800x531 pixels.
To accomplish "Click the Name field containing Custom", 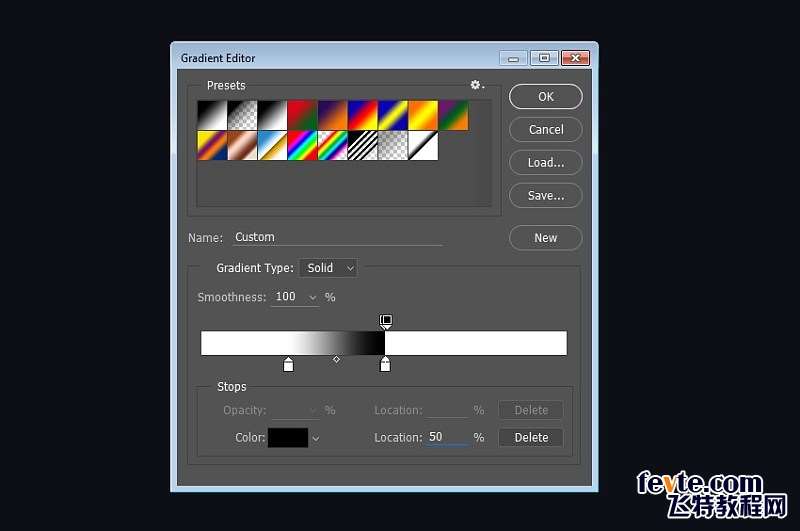I will [x=338, y=237].
